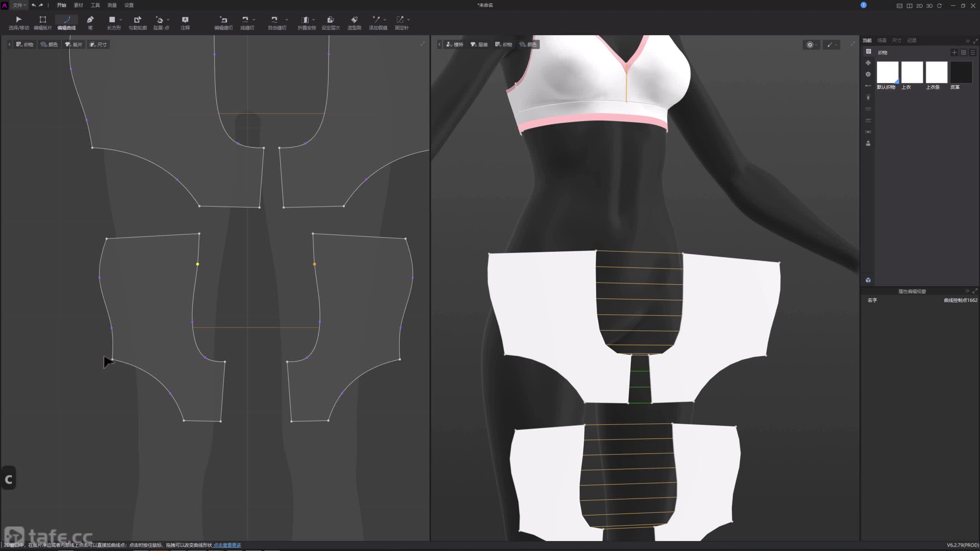Collapse the 2D window display toolbar chevron
This screenshot has height=551, width=980.
(x=10, y=44)
